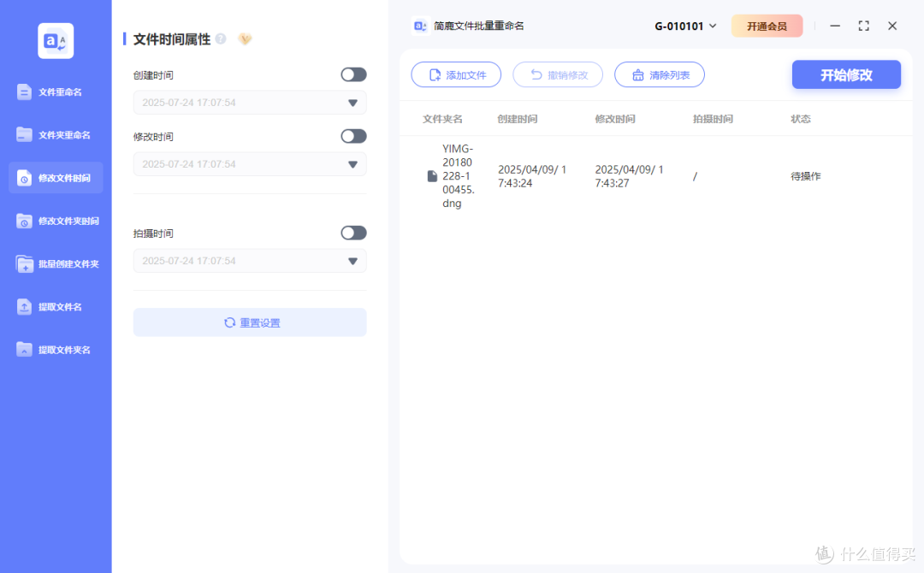Click the file icon beside YIMG-20180228 row
The width and height of the screenshot is (924, 573).
[x=432, y=176]
